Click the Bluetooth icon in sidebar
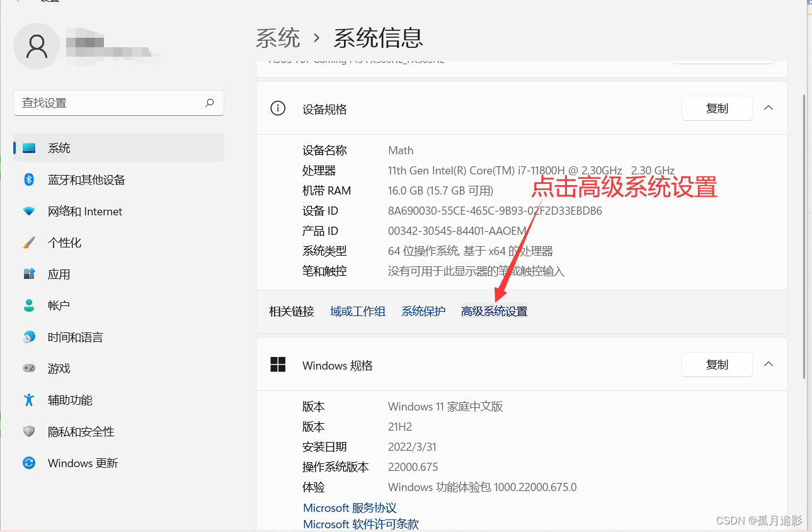Viewport: 812px width, 532px height. (x=29, y=179)
